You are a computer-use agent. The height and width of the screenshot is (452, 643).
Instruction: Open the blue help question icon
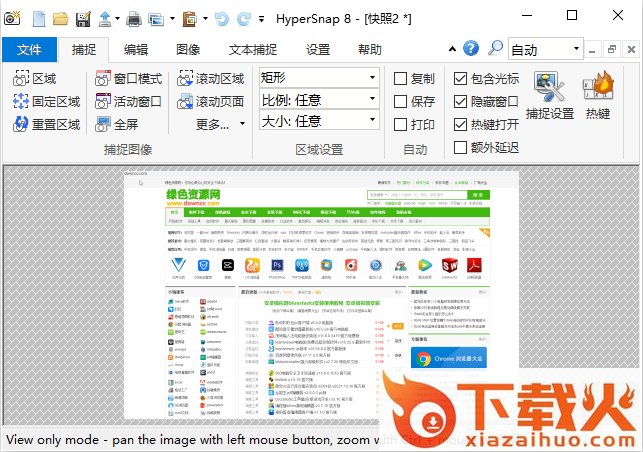point(471,48)
